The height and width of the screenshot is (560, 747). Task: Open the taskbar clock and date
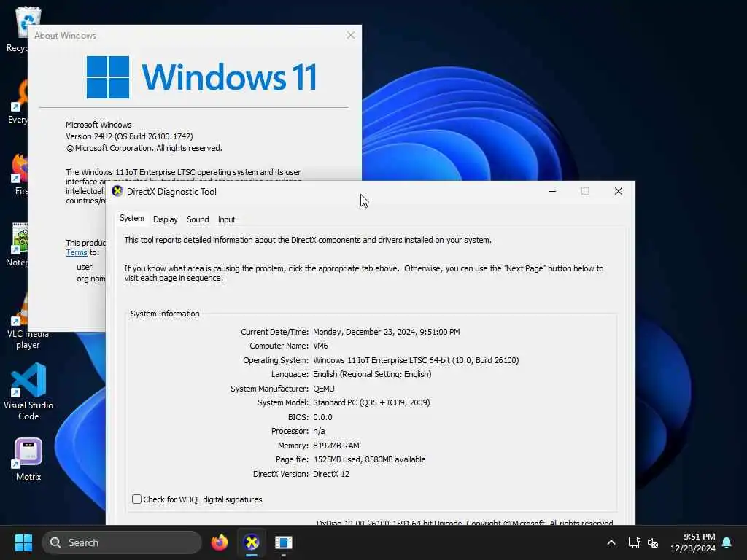click(693, 542)
